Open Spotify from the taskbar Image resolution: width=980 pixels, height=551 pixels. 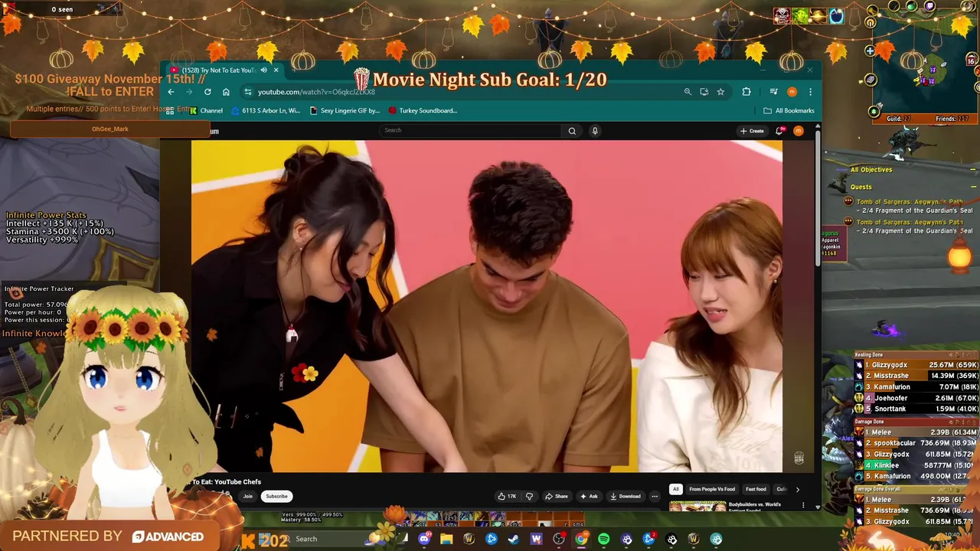click(x=604, y=539)
